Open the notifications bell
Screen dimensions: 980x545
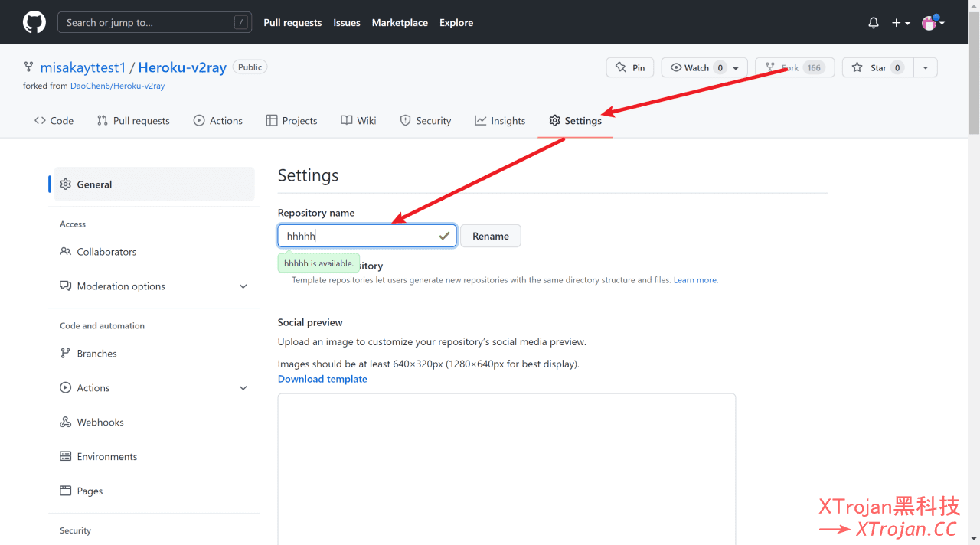click(x=874, y=23)
